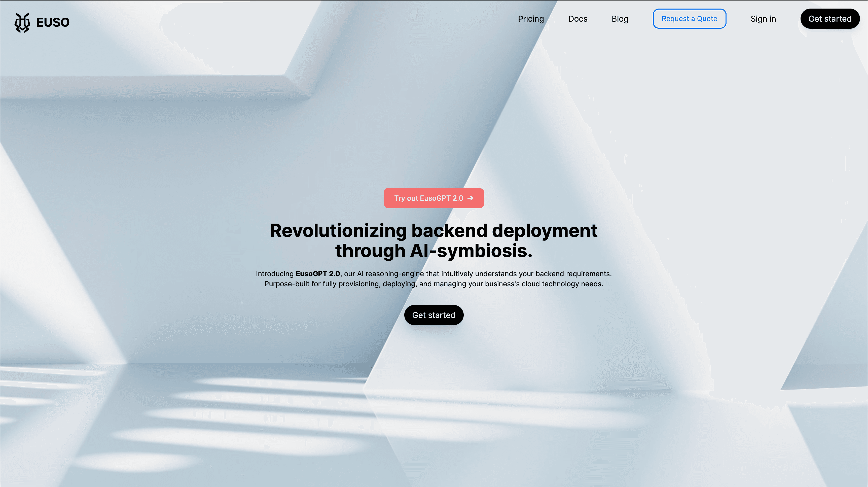Click the pink Try out EusoGPT 2.0 pill
Screen dimensions: 868x487
(434, 198)
